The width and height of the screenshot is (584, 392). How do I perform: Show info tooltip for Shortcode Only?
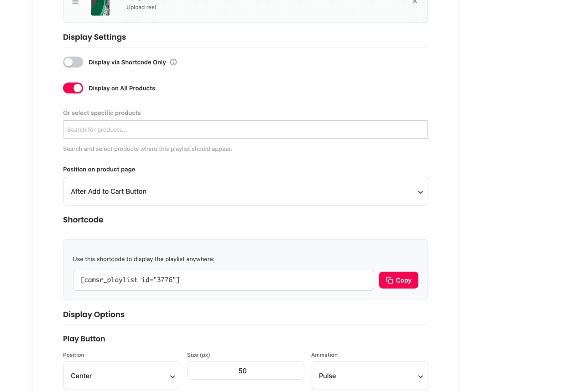click(173, 62)
